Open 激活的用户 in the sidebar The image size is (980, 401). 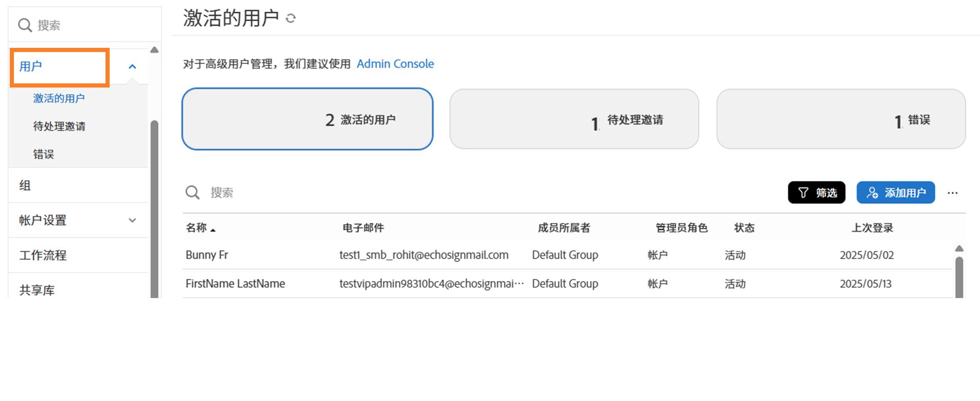point(59,98)
